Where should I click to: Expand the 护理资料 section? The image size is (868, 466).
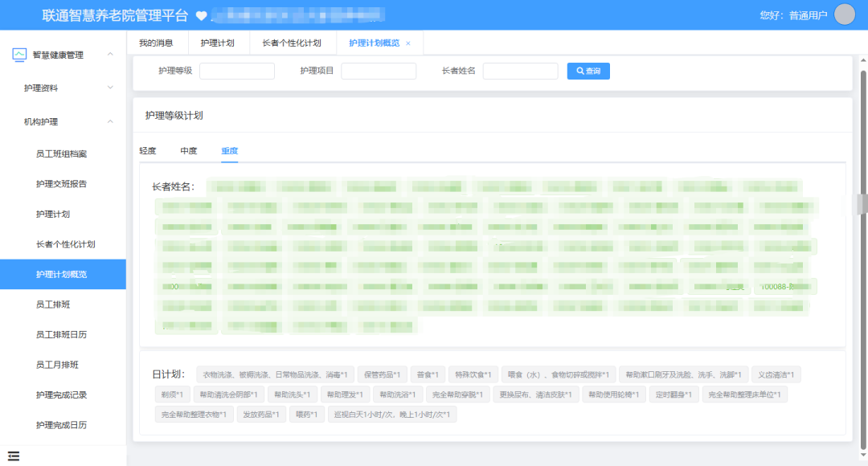(x=55, y=87)
